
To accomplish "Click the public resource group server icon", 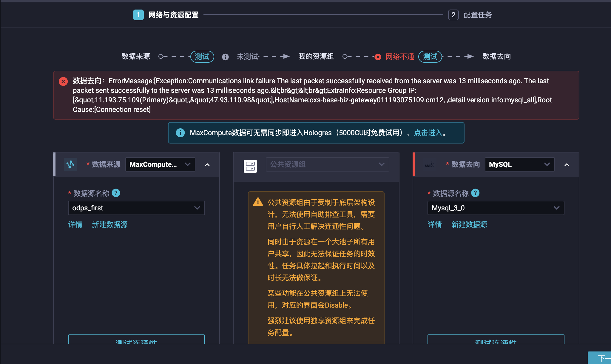I will pyautogui.click(x=250, y=166).
